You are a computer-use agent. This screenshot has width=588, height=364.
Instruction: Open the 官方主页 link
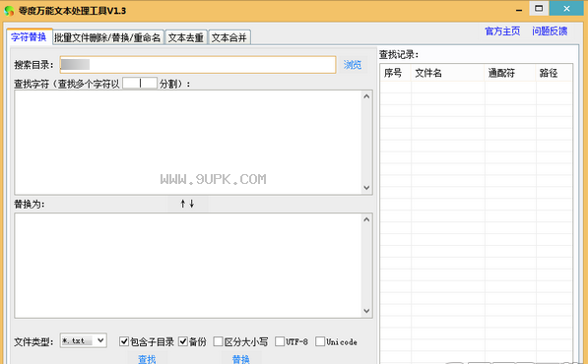502,31
